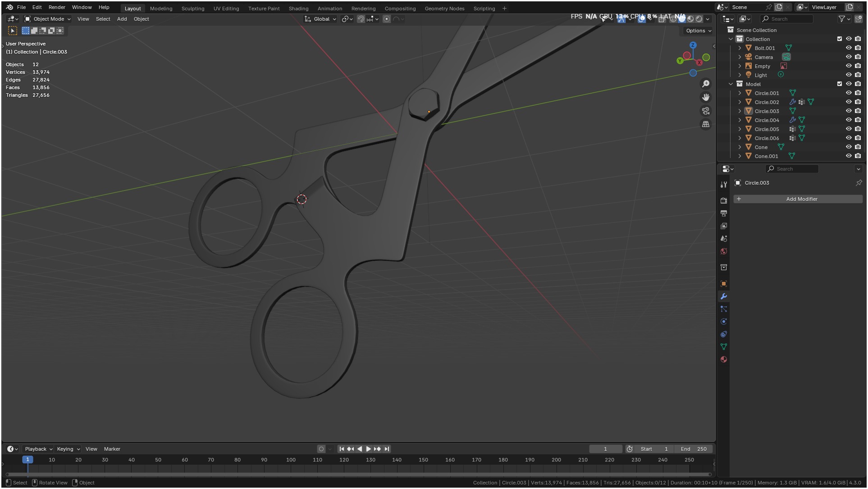Viewport: 868px width, 489px height.
Task: Toggle the camera view icon
Action: pos(706,111)
